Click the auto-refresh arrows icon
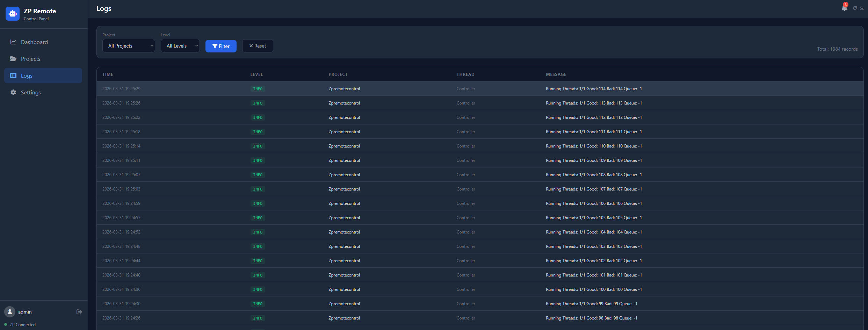 click(x=855, y=8)
